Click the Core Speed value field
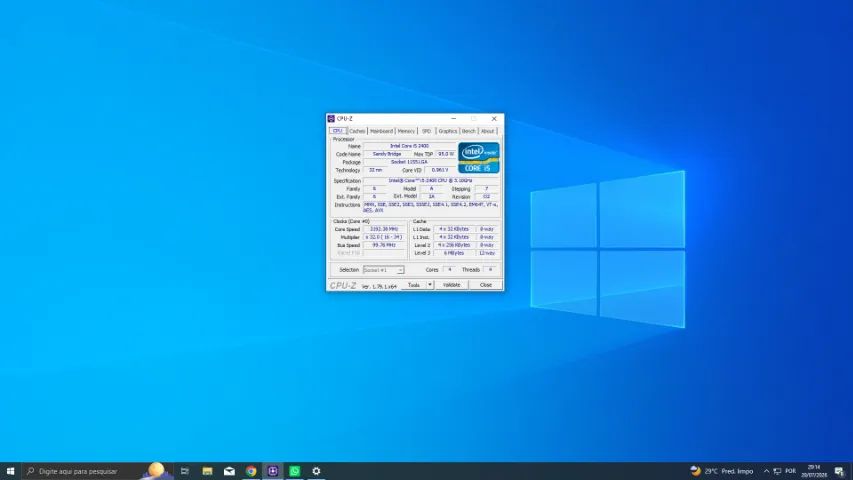The image size is (853, 480). tap(384, 229)
